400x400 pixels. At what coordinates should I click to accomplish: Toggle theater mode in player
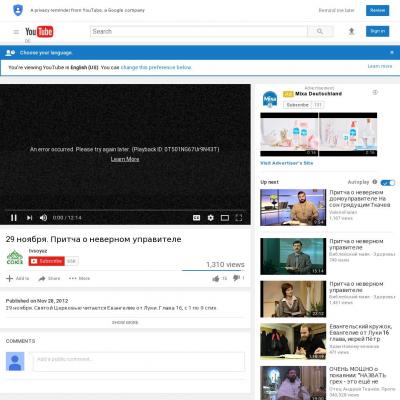(x=225, y=218)
